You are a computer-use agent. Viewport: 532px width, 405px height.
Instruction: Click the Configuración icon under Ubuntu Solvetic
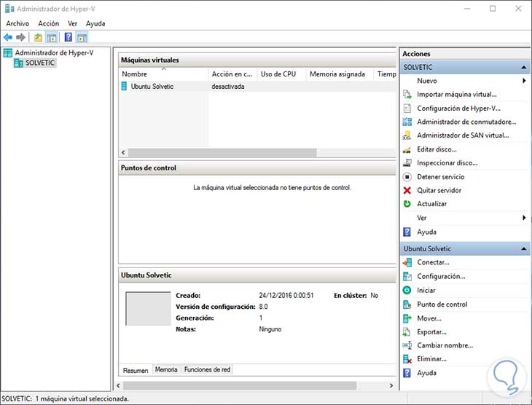point(407,277)
